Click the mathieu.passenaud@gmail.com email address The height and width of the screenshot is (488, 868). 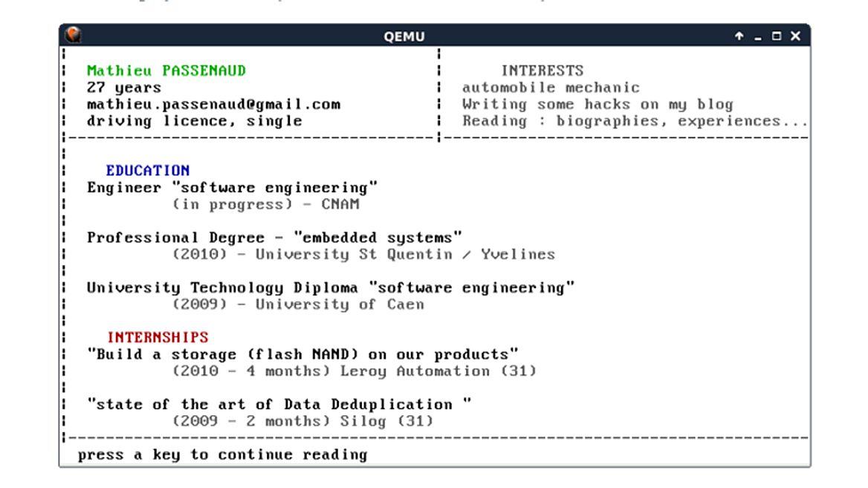(x=213, y=105)
